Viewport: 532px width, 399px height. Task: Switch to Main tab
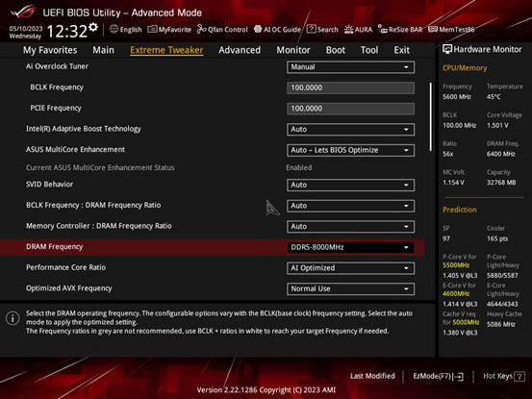tap(104, 50)
